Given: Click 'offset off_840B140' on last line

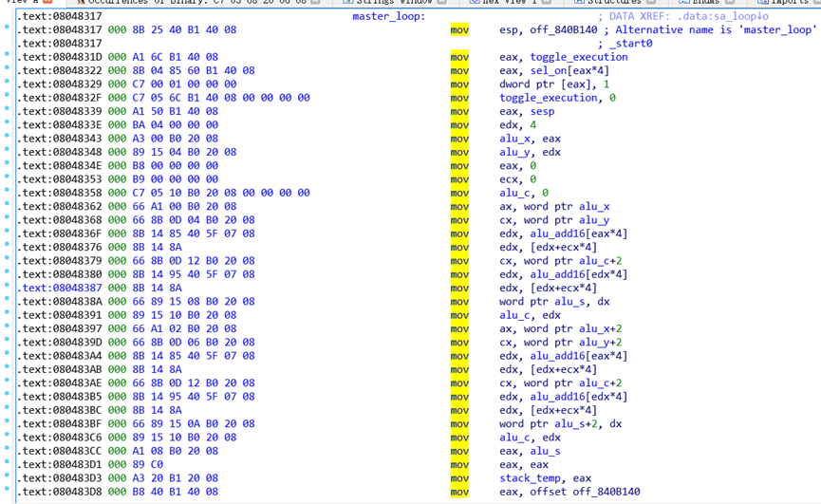Looking at the screenshot, I should (585, 492).
